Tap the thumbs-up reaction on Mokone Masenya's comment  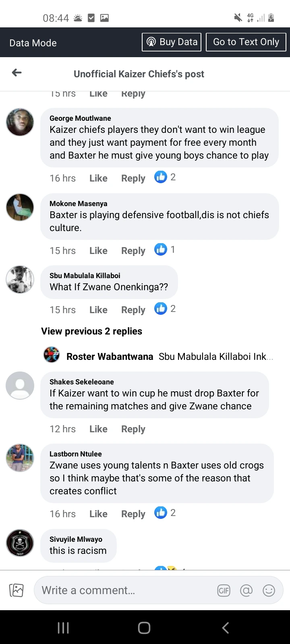click(161, 249)
